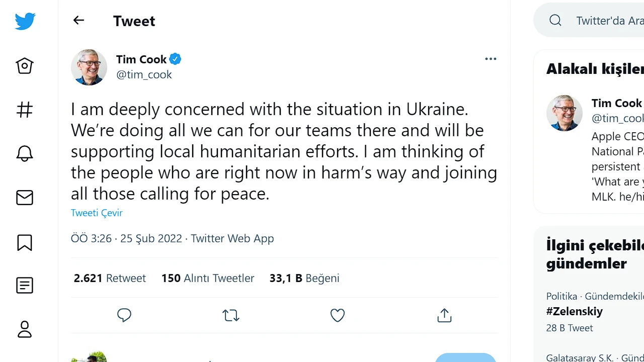
Task: Click Tim Cook's profile picture on tweet
Action: point(89,67)
